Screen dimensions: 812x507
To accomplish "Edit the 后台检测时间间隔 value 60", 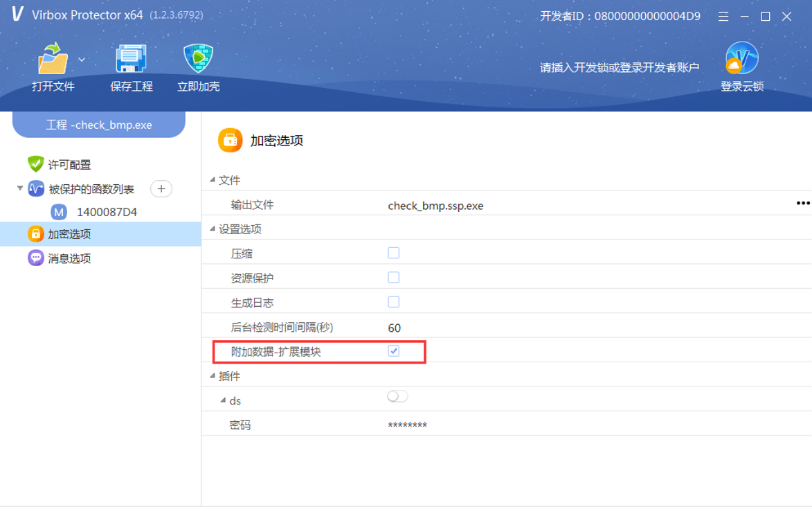I will point(394,328).
